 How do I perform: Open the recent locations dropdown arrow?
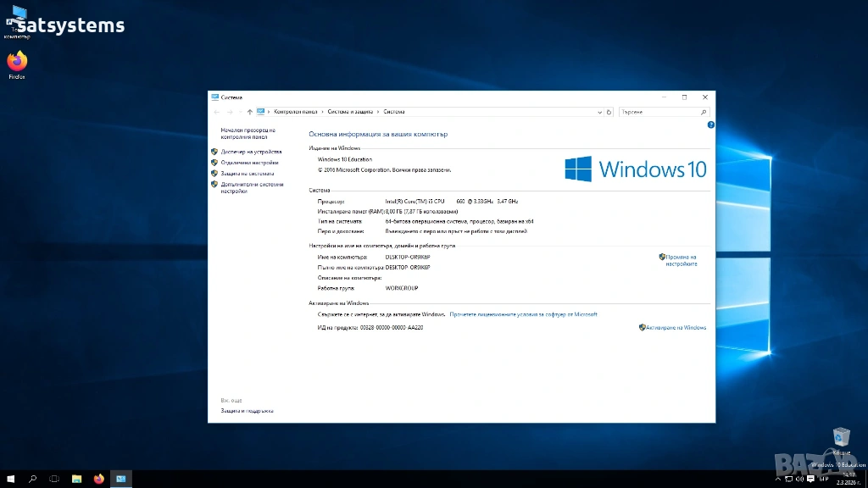coord(239,112)
